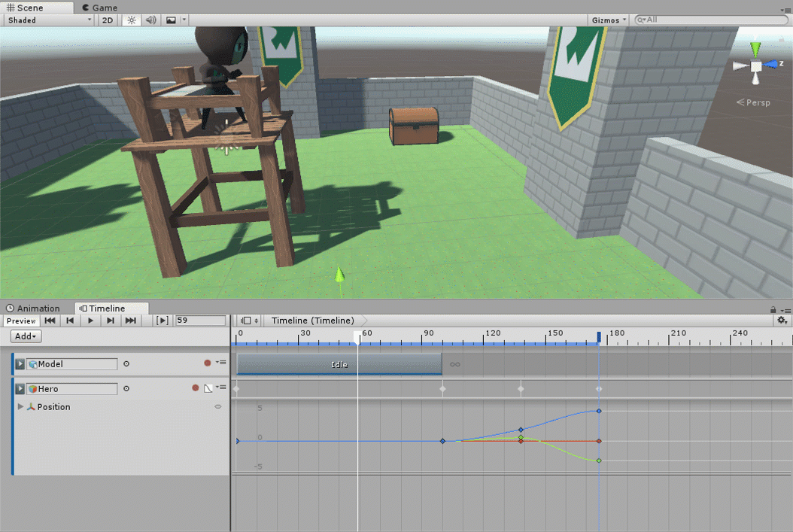Click the blue Z axis gizmo cone
This screenshot has height=532, width=793.
point(772,64)
